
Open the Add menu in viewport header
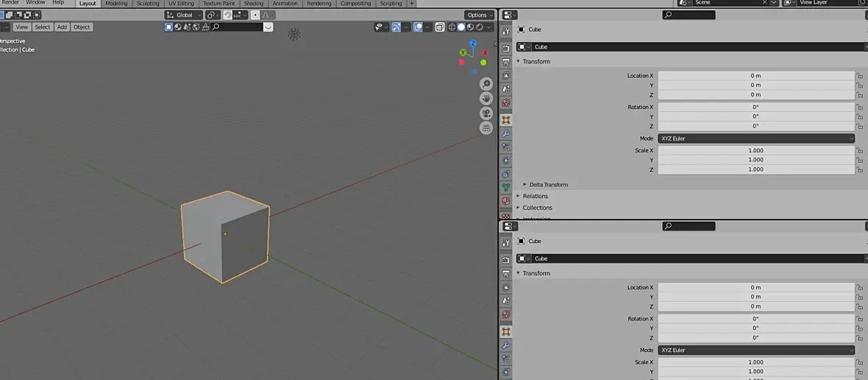click(x=62, y=27)
